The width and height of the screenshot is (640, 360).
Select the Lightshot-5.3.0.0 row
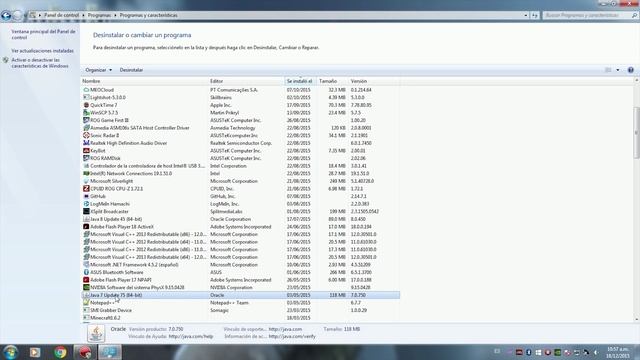(240, 98)
